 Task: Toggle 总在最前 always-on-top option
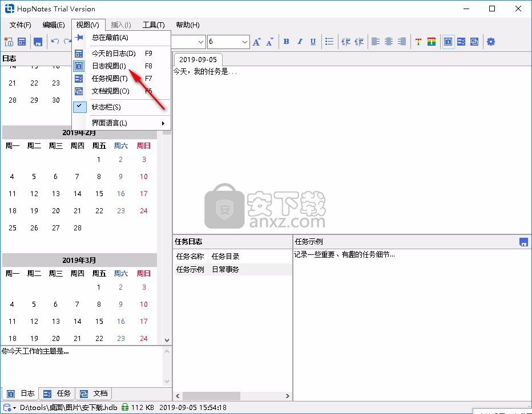pyautogui.click(x=122, y=37)
